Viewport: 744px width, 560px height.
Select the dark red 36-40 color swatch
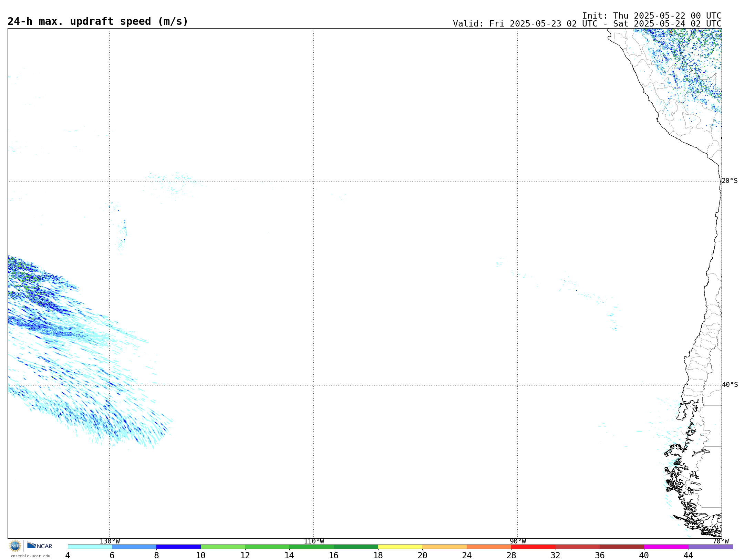[622, 547]
